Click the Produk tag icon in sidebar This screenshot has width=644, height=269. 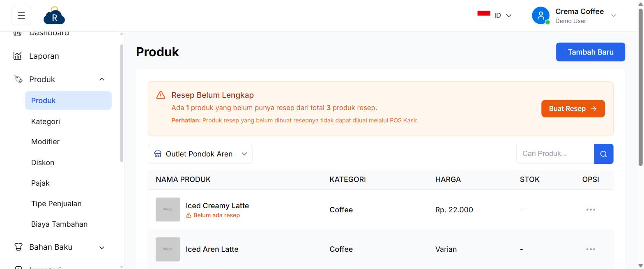coord(18,79)
